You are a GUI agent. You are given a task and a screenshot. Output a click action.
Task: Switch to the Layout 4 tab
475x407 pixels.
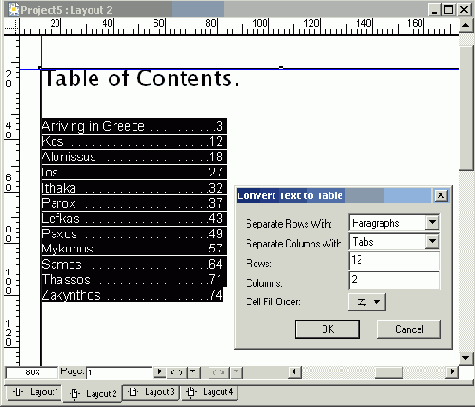[210, 392]
